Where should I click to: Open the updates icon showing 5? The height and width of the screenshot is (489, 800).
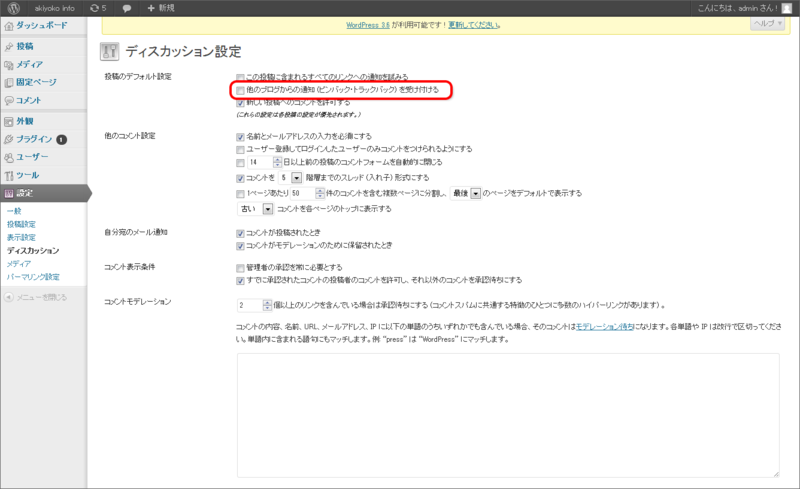(x=98, y=8)
